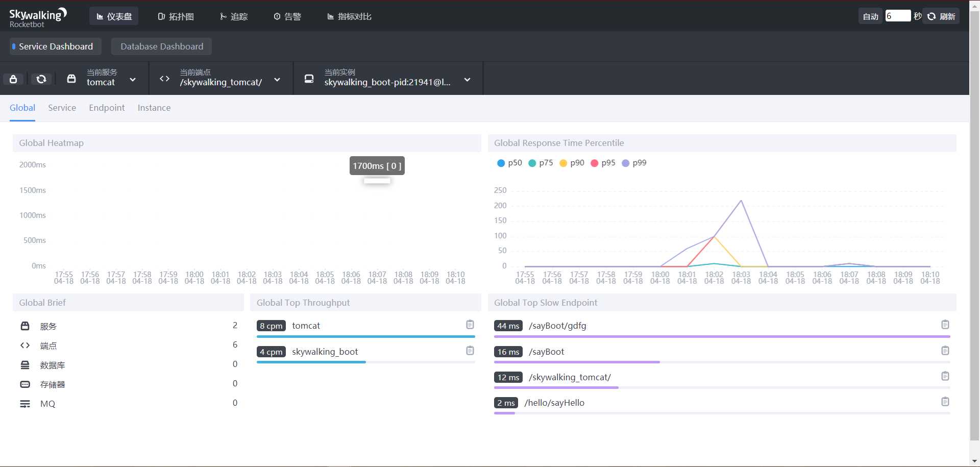Copy the skywalking_boot throughput entry name

tap(470, 351)
